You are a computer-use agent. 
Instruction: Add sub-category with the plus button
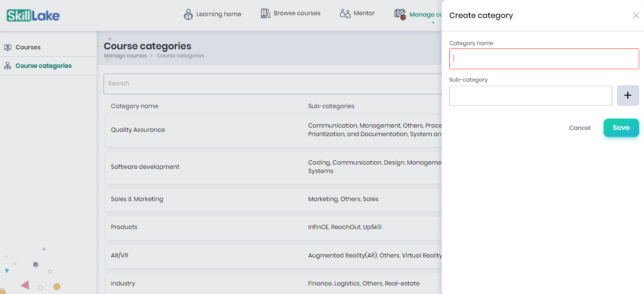click(x=627, y=95)
